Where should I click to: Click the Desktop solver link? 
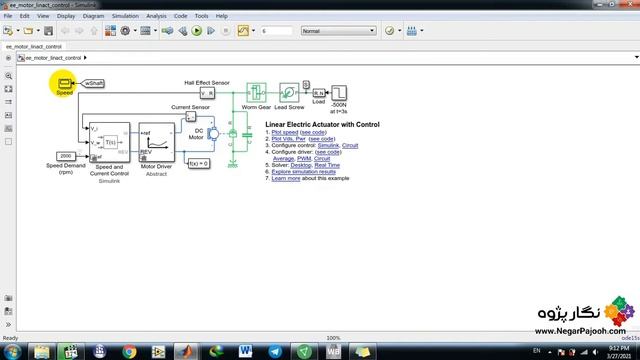pos(301,165)
